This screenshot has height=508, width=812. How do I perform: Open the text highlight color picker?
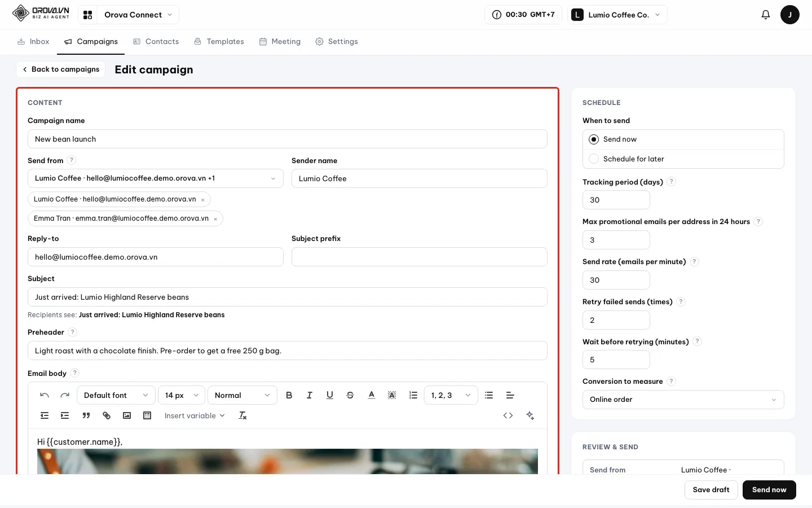pyautogui.click(x=392, y=395)
